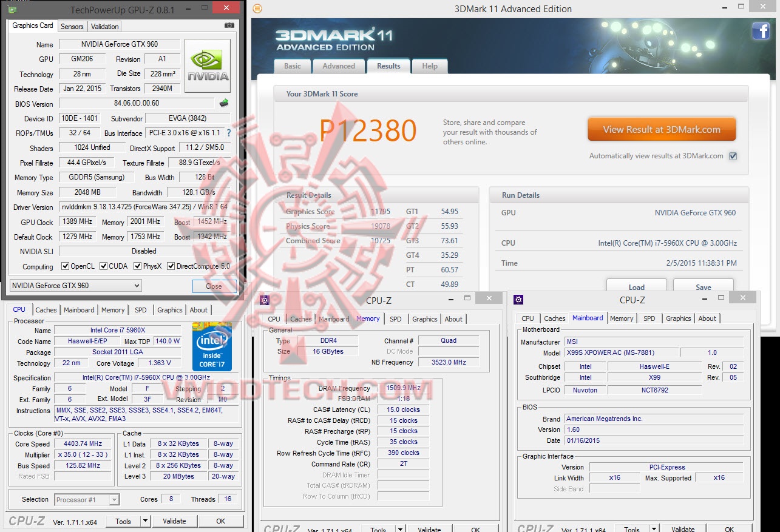Click the CAS# Latency value 15.0 clocks
Screen dimensions: 780x532
(x=403, y=409)
